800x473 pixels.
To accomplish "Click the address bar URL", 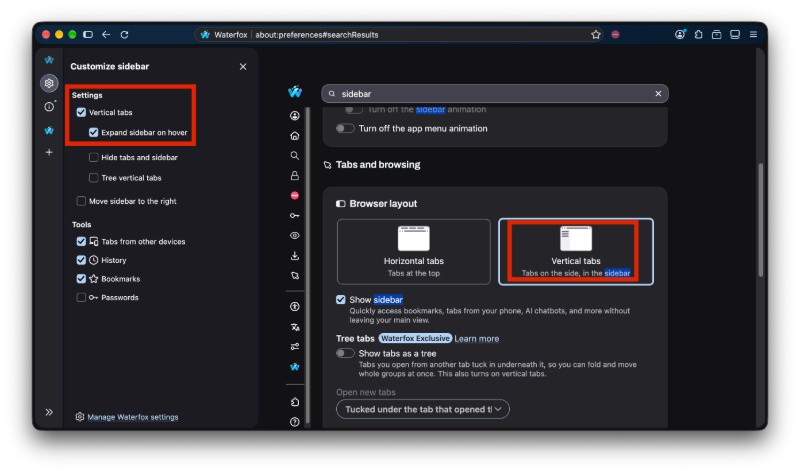I will click(316, 35).
